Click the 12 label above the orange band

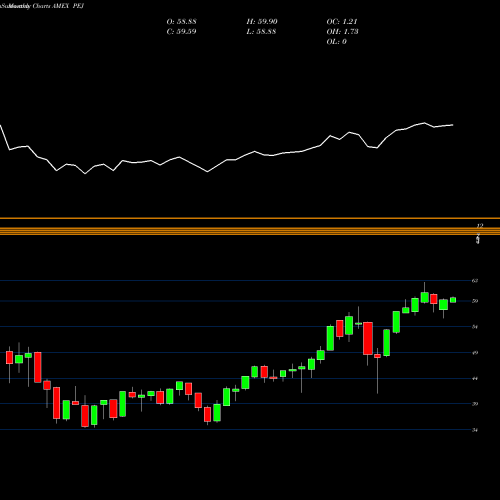(x=479, y=226)
